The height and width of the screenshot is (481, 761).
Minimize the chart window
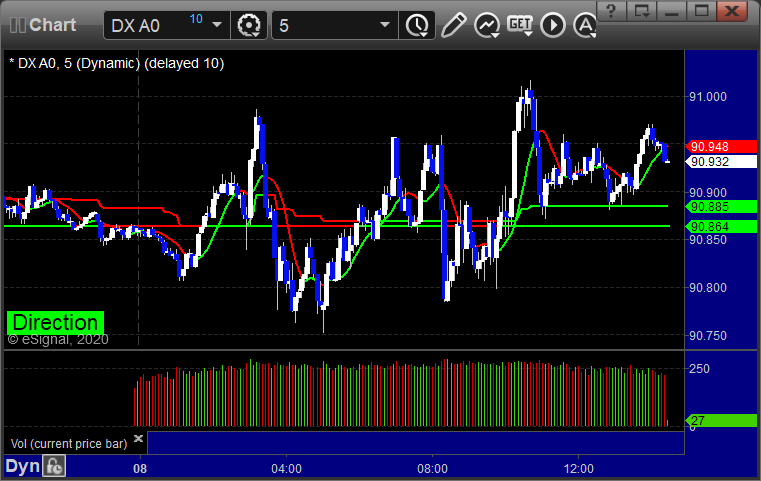(x=671, y=11)
